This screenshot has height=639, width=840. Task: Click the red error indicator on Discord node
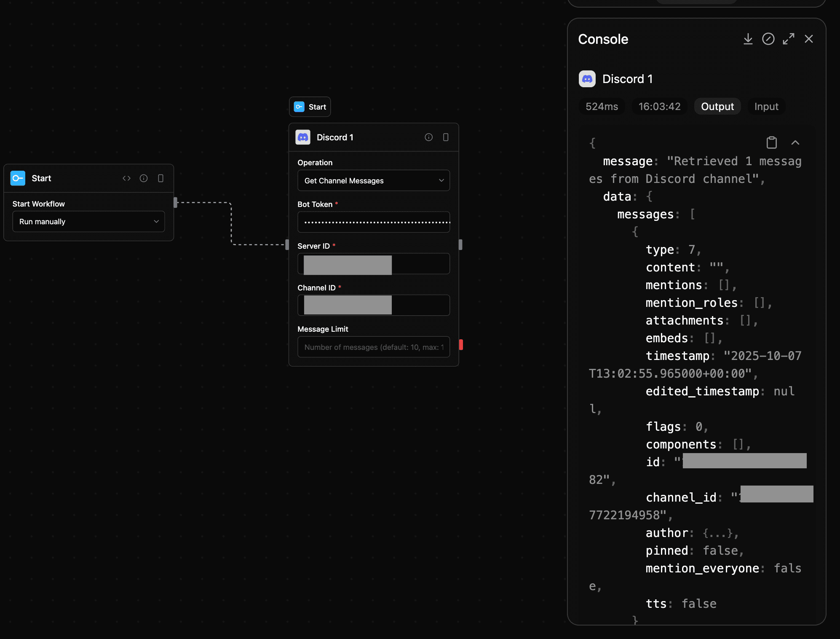(x=461, y=345)
